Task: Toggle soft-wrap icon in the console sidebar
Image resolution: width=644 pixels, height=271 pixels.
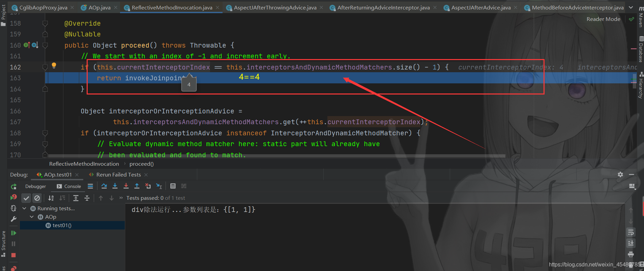Action: pyautogui.click(x=631, y=232)
